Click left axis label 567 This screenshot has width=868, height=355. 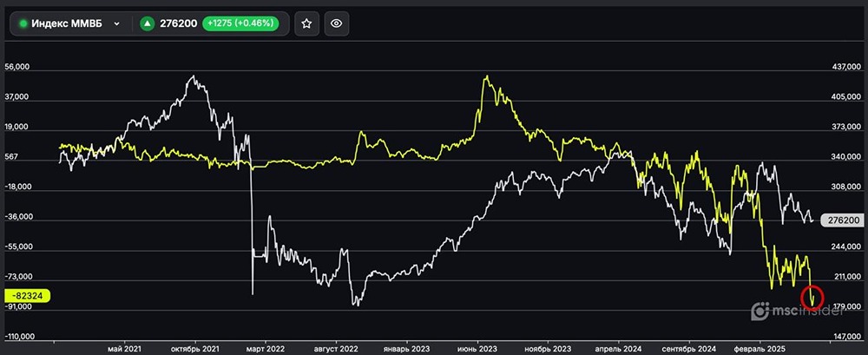(11, 157)
